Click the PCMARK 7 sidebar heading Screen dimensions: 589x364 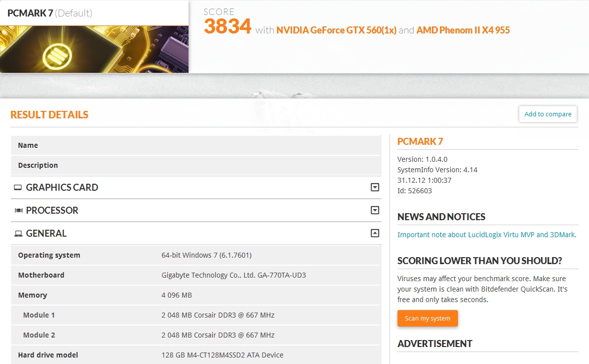coord(420,141)
